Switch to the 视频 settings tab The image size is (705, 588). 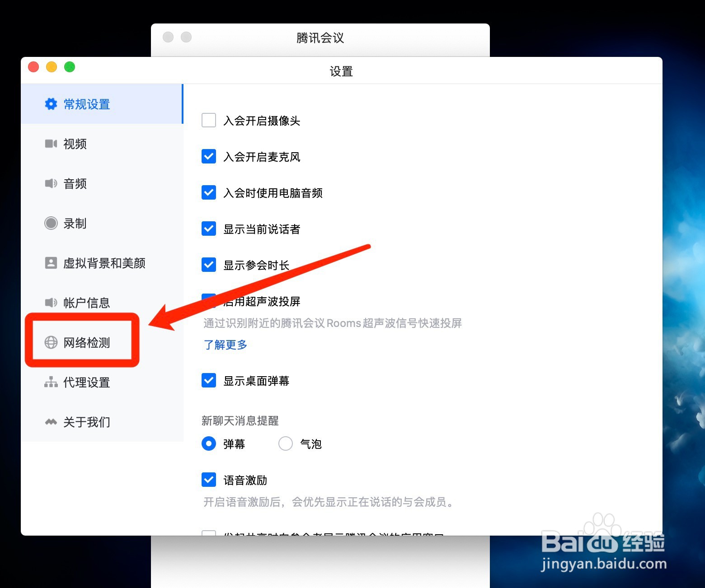pyautogui.click(x=102, y=144)
